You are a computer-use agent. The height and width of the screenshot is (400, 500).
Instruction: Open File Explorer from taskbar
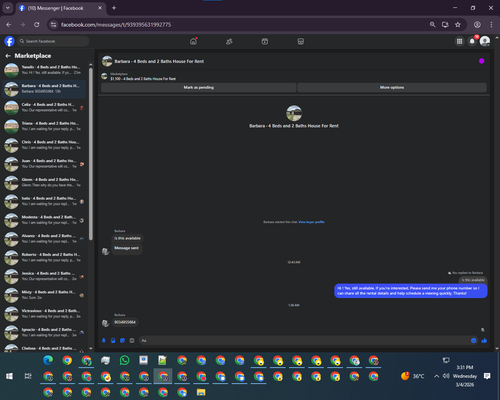click(201, 392)
